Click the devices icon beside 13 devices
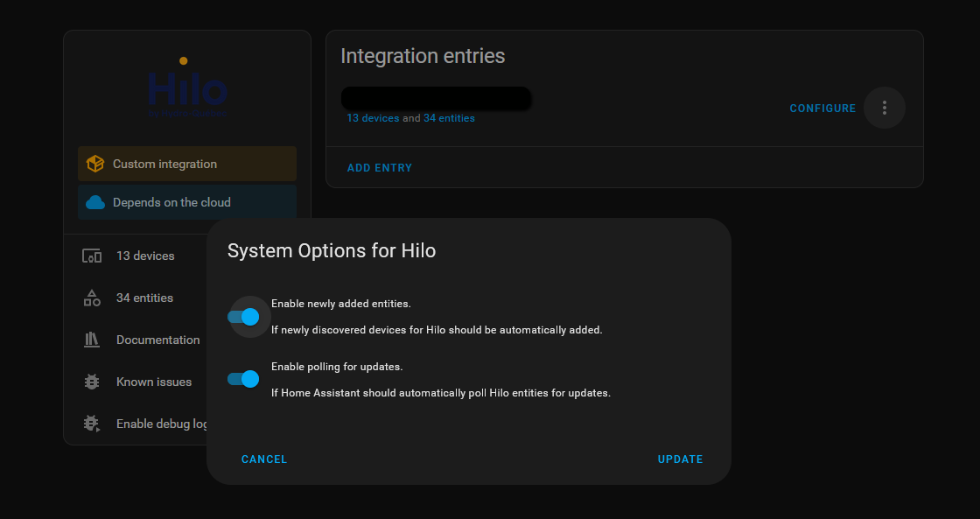 pyautogui.click(x=92, y=256)
